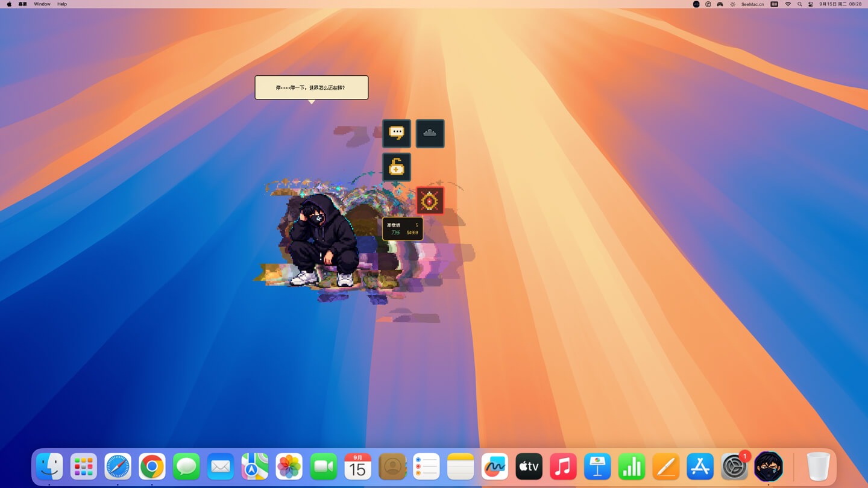Launch Music from the Dock
Screen dimensions: 868x488
point(564,467)
